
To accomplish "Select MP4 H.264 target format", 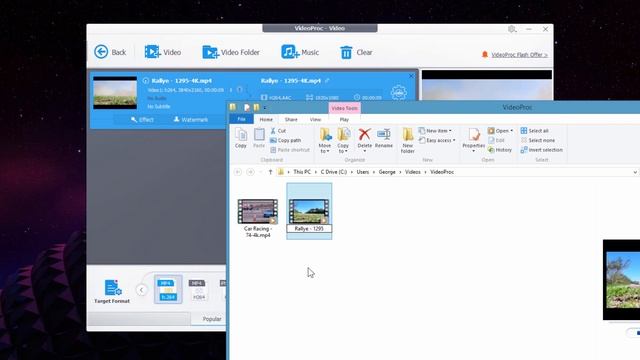I will 168,289.
